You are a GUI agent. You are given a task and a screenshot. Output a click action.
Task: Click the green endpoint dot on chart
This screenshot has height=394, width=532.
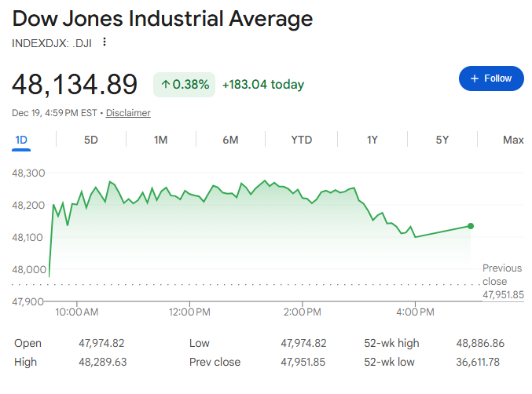click(471, 226)
